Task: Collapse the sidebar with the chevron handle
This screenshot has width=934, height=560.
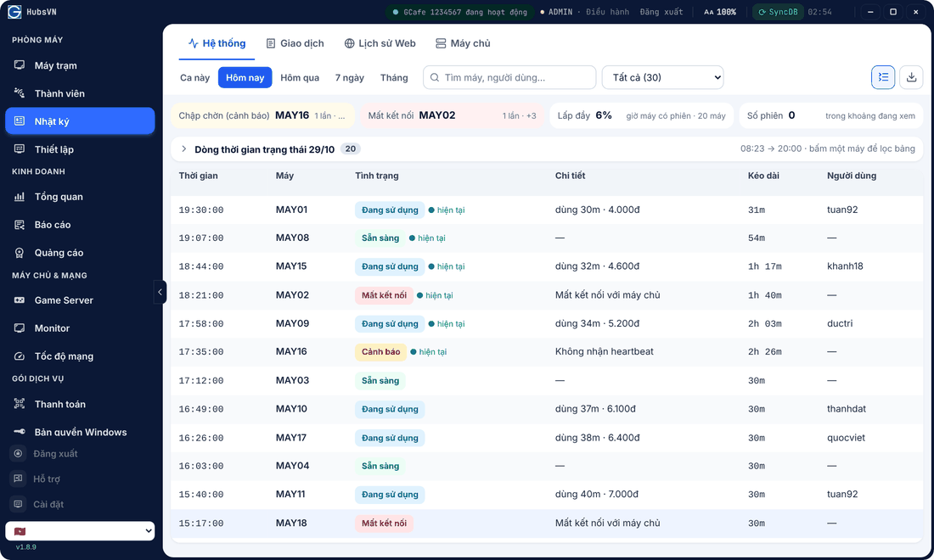Action: (x=160, y=292)
